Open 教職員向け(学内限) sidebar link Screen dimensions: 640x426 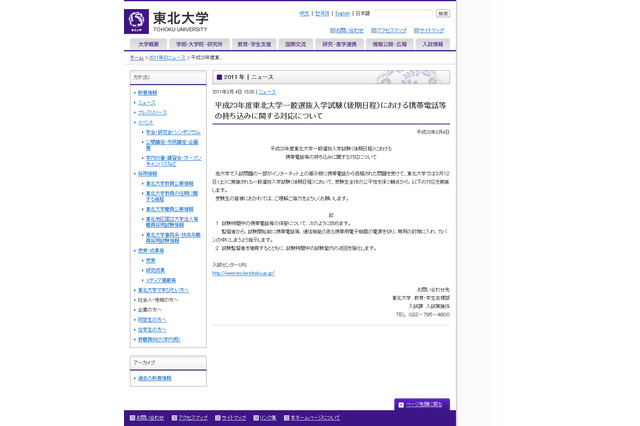(159, 339)
